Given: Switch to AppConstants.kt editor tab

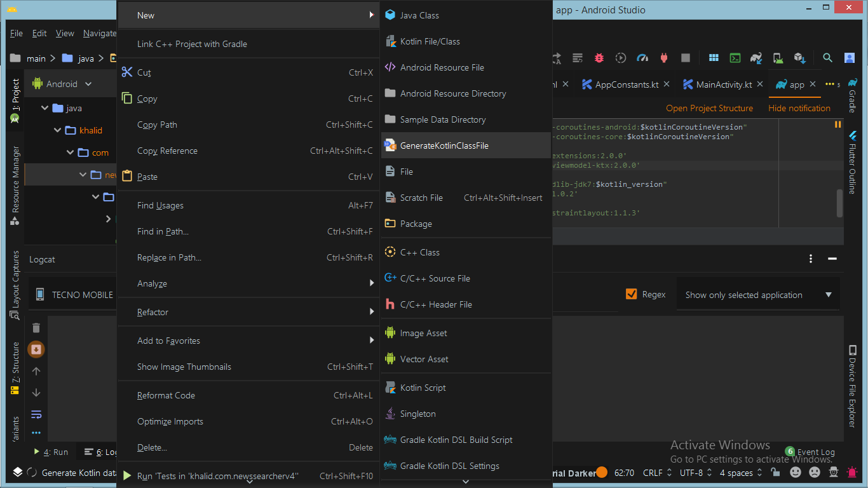Looking at the screenshot, I should pos(626,85).
